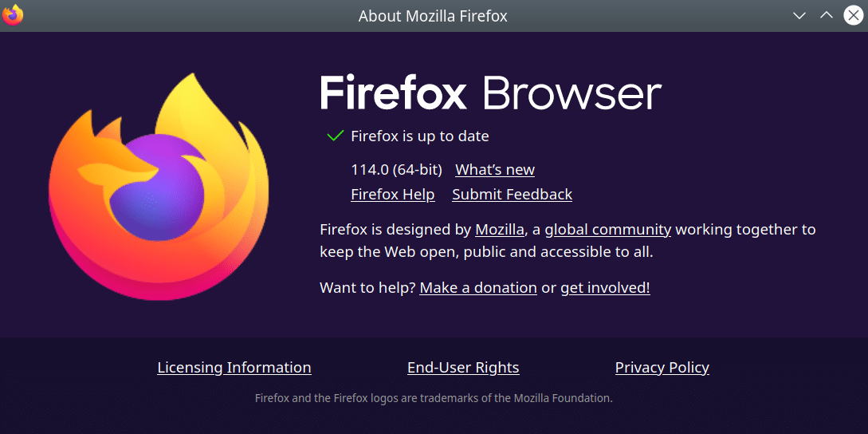Open the Firefox Help link
This screenshot has width=868, height=434.
point(392,195)
